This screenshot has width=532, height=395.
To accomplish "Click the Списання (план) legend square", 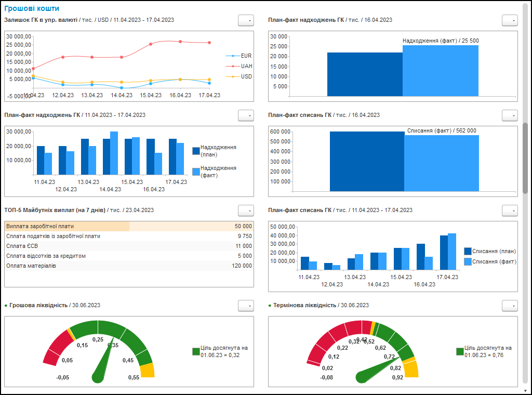I will click(x=468, y=251).
